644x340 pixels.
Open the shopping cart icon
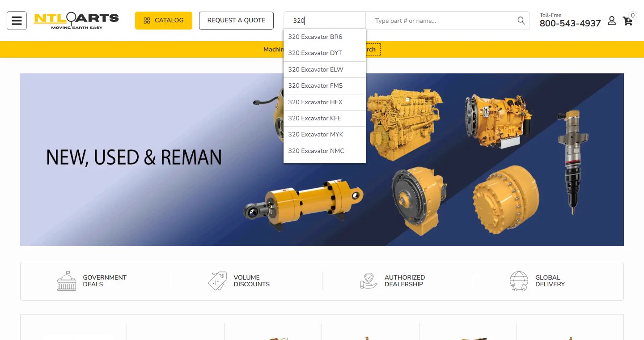pyautogui.click(x=628, y=21)
